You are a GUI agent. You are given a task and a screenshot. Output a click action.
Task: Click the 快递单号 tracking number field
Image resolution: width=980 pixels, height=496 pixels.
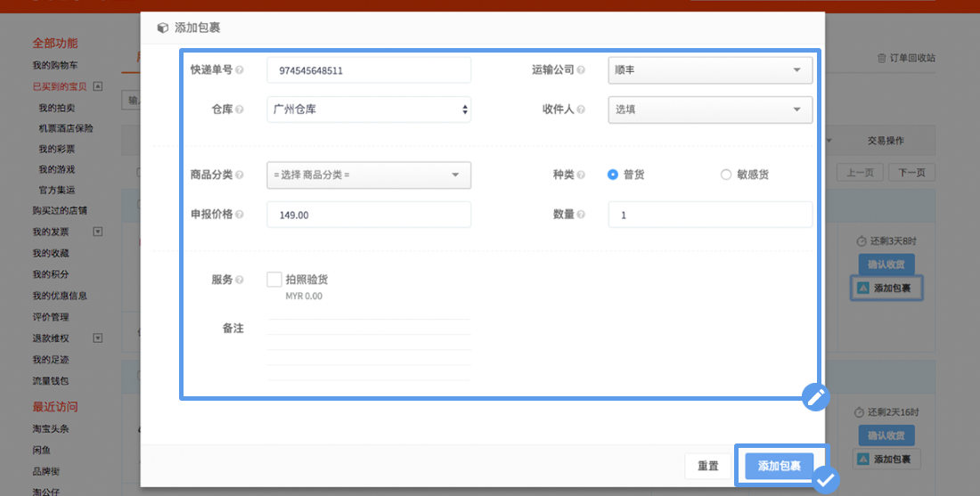point(368,70)
